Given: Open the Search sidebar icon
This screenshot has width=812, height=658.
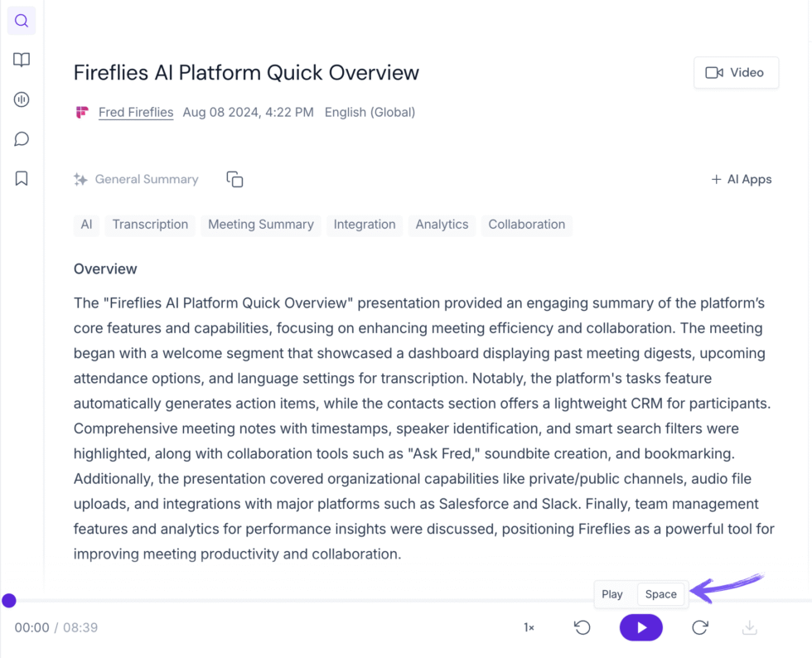Looking at the screenshot, I should tap(21, 21).
